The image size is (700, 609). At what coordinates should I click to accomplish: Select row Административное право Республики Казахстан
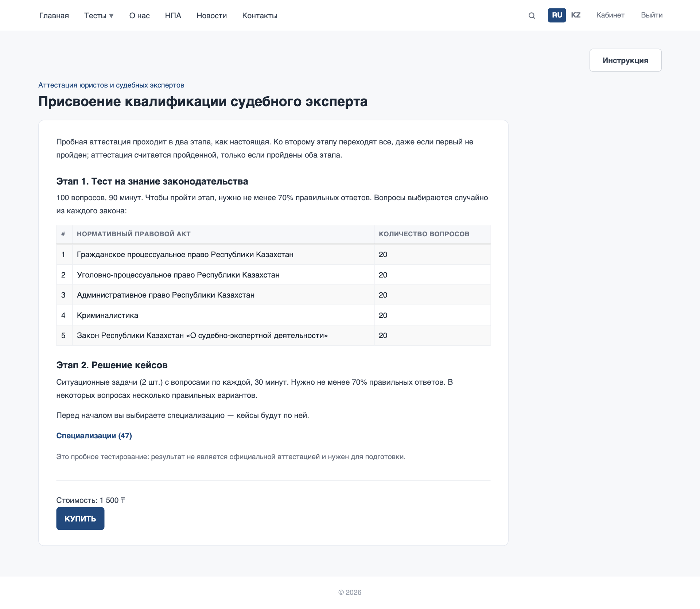273,295
